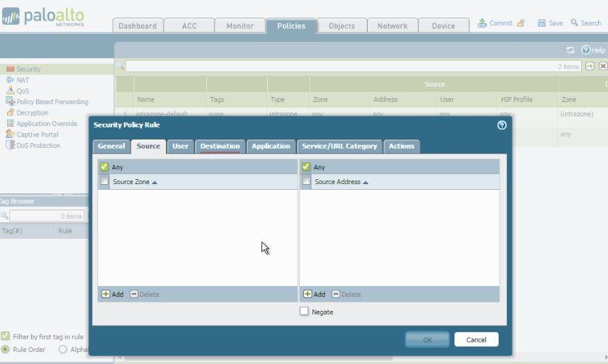
Task: Sort by Source Address column arrow
Action: tap(366, 182)
